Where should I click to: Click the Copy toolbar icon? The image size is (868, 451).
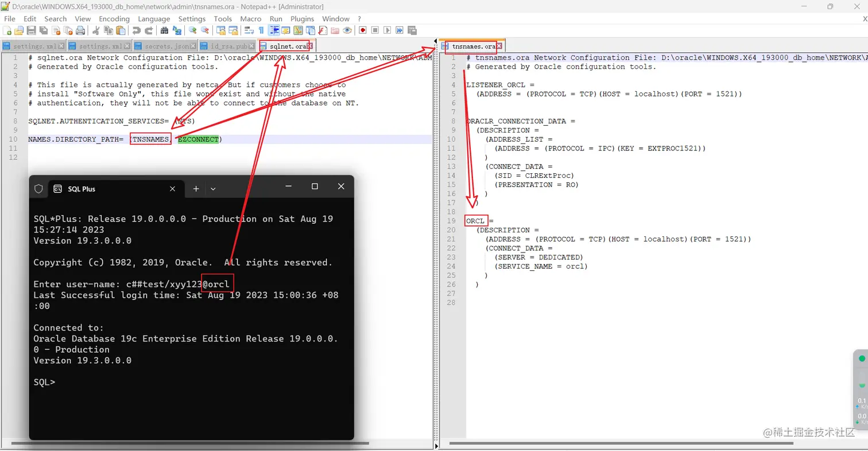click(108, 30)
